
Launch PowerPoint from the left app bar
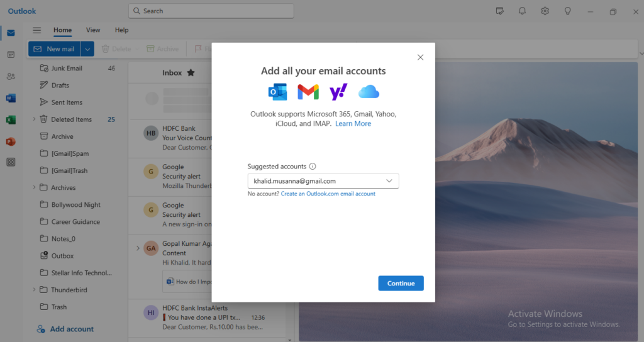click(11, 141)
